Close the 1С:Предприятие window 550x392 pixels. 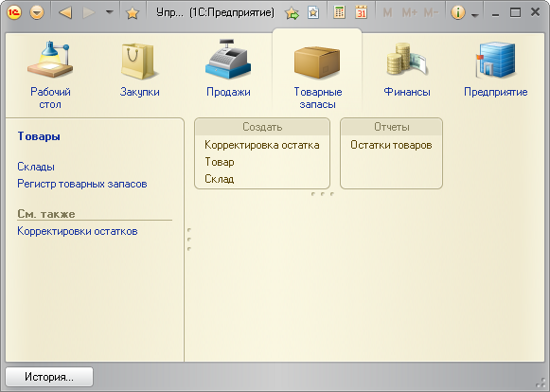(x=536, y=12)
